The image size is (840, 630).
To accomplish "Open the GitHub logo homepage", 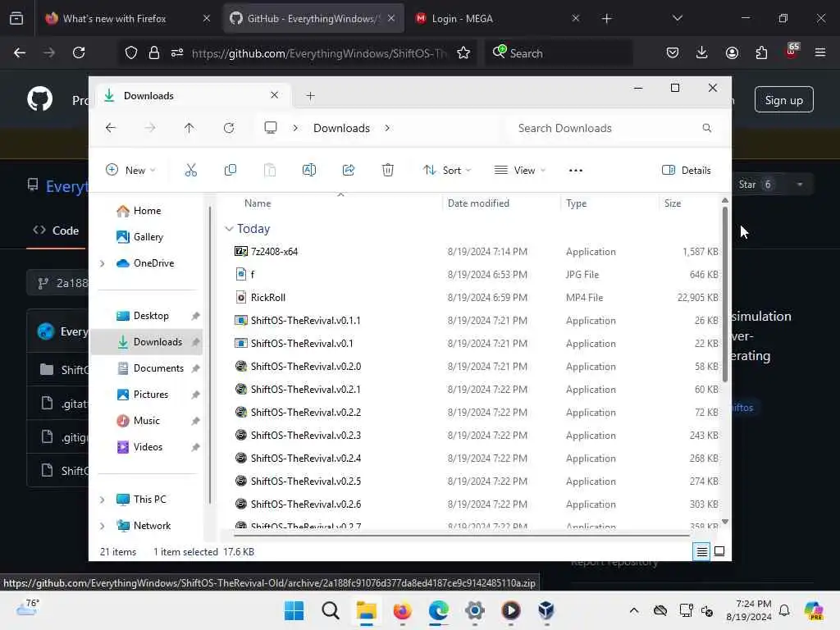I will (x=40, y=99).
